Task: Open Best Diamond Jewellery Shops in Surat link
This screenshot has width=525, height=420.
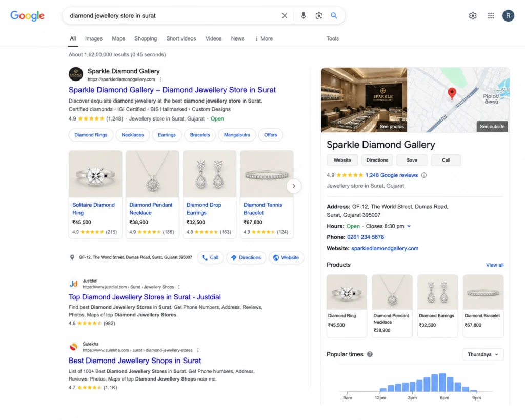Action: pos(135,361)
